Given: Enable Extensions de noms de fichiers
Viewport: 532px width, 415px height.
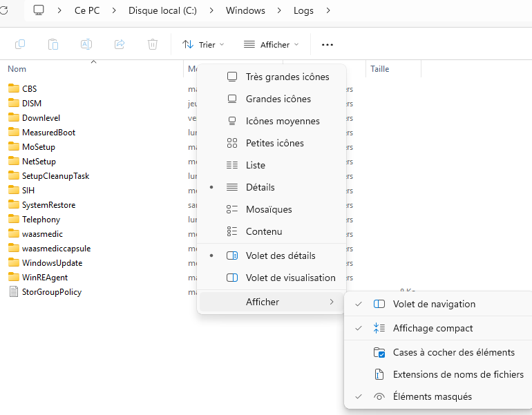Looking at the screenshot, I should coord(439,374).
